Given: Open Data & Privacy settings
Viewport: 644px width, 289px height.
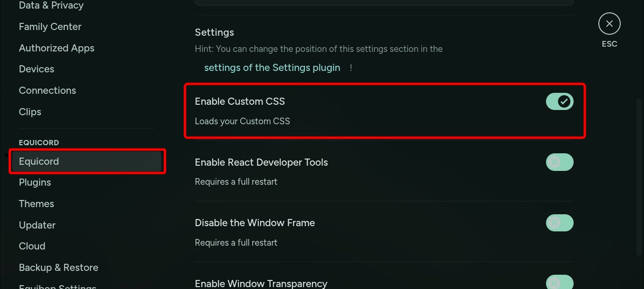Looking at the screenshot, I should 51,6.
